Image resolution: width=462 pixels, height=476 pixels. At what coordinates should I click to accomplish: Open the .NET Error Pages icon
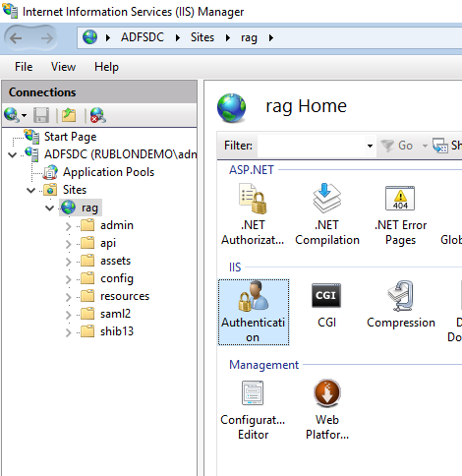pos(400,214)
